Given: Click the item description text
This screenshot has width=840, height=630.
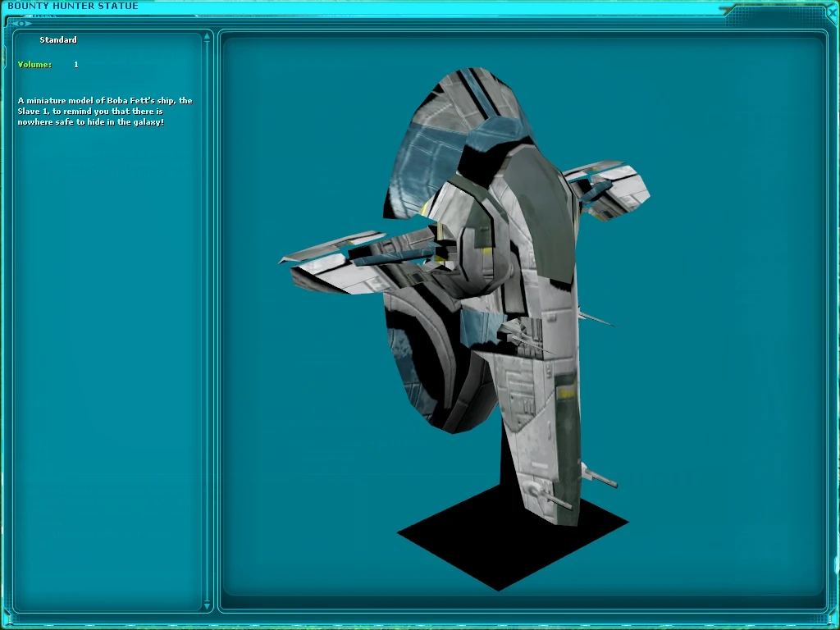Looking at the screenshot, I should [103, 111].
